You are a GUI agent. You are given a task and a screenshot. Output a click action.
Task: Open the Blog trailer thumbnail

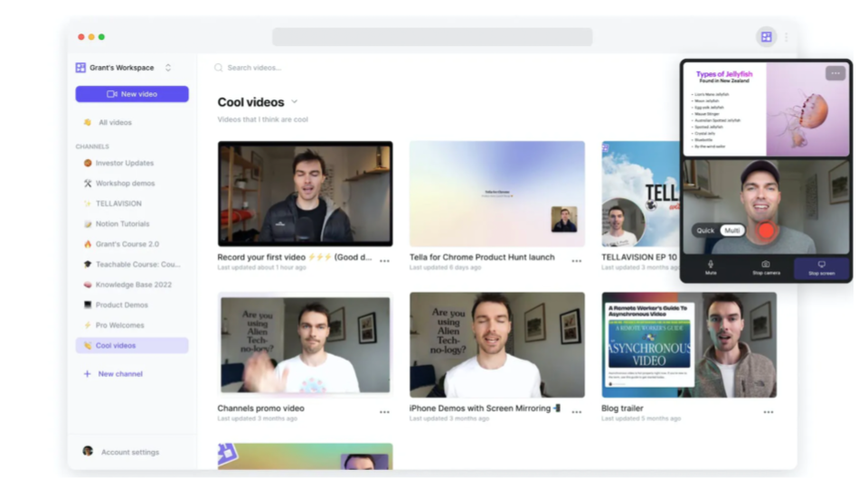tap(689, 345)
